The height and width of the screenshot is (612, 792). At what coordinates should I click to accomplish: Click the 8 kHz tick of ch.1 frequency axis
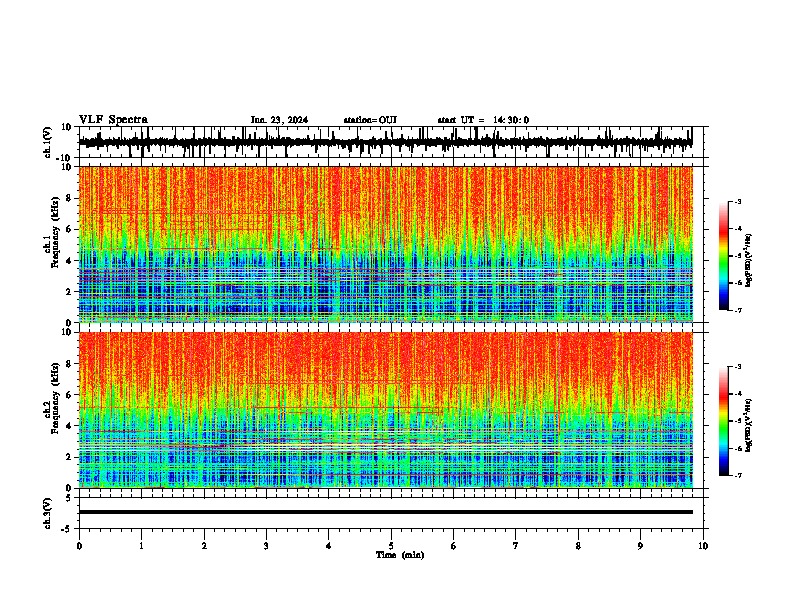coord(70,198)
